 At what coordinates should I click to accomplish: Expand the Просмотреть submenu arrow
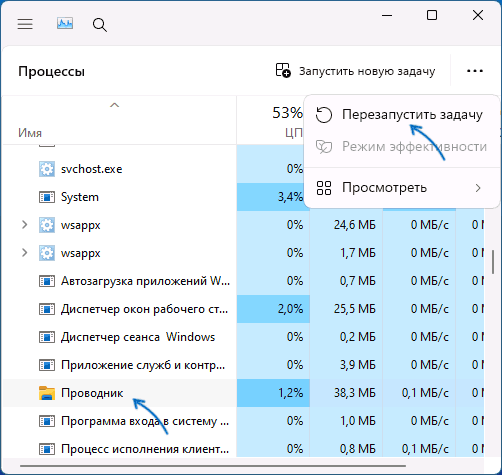[478, 188]
